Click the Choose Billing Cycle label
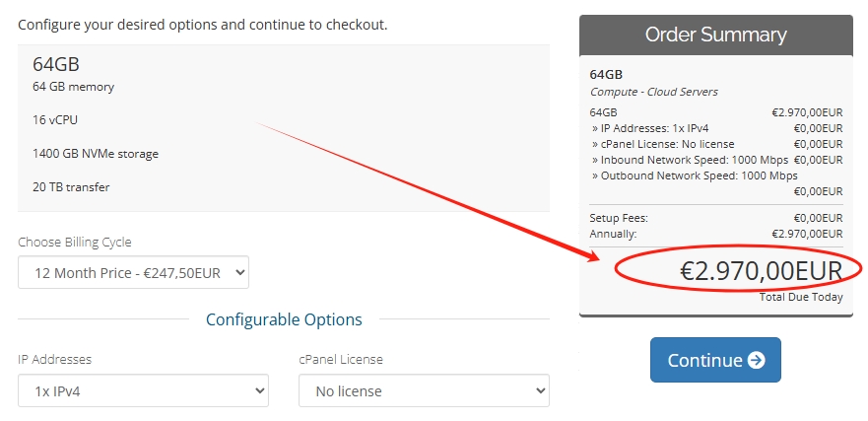868x421 pixels. 74,242
